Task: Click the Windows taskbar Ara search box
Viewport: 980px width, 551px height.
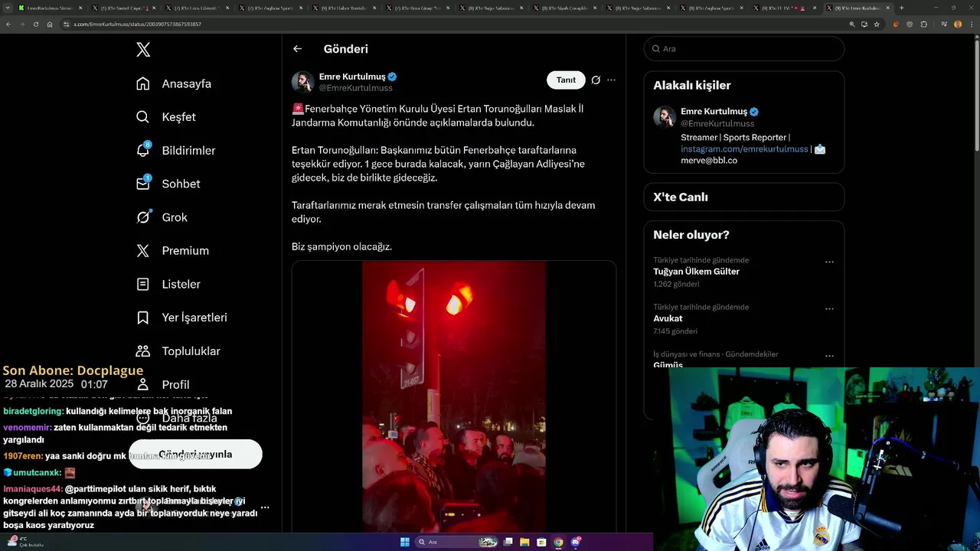Action: [457, 542]
